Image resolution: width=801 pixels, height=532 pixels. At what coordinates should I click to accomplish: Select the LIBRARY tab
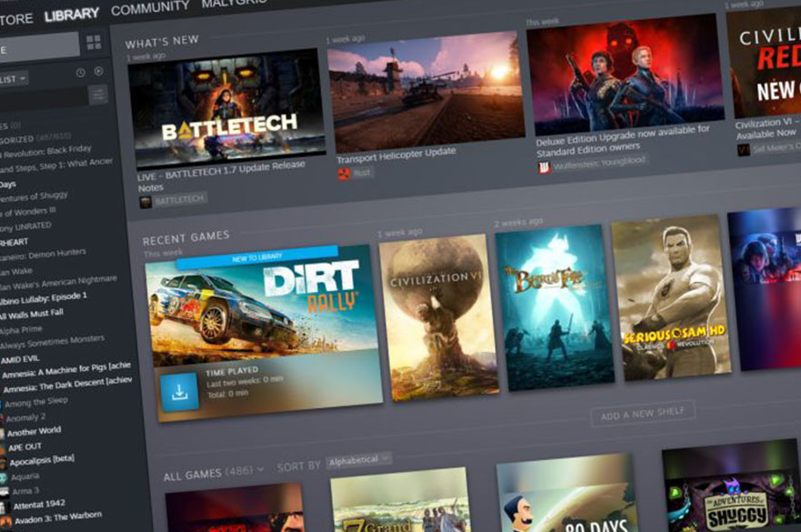[x=71, y=15]
